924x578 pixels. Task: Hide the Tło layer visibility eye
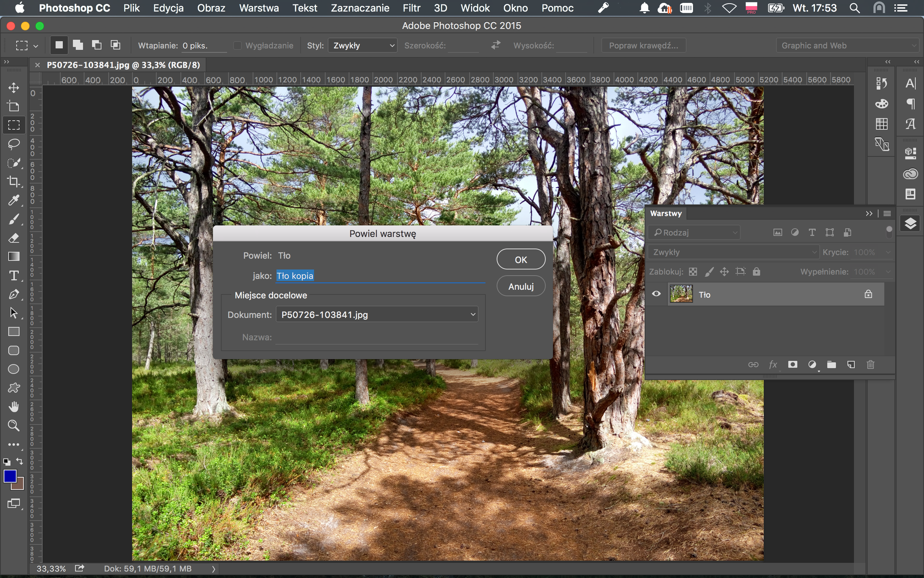tap(656, 294)
